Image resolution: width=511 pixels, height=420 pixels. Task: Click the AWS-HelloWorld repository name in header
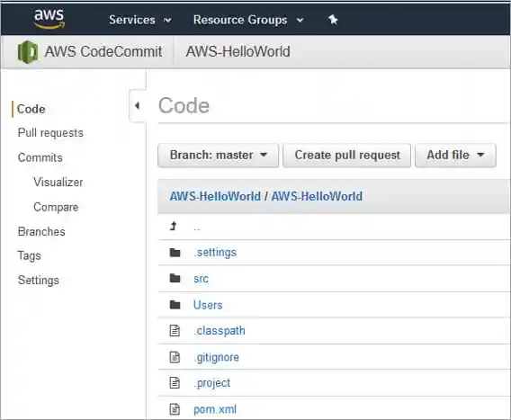238,51
